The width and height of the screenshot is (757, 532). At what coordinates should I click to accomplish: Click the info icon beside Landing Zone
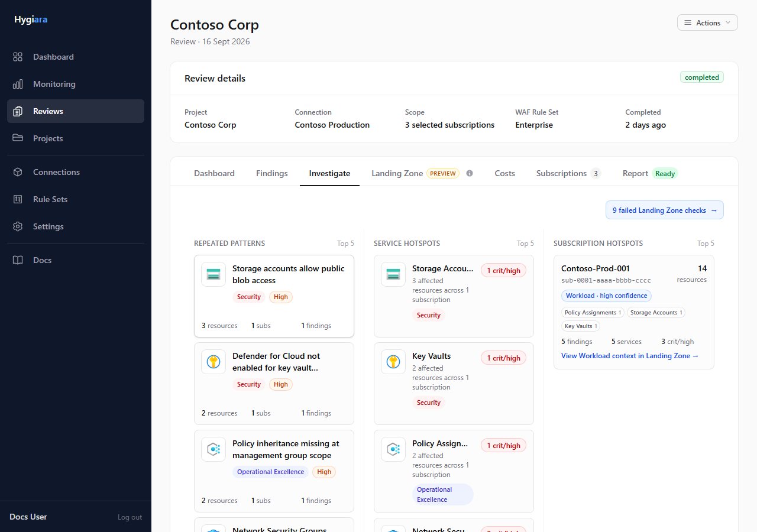tap(470, 173)
